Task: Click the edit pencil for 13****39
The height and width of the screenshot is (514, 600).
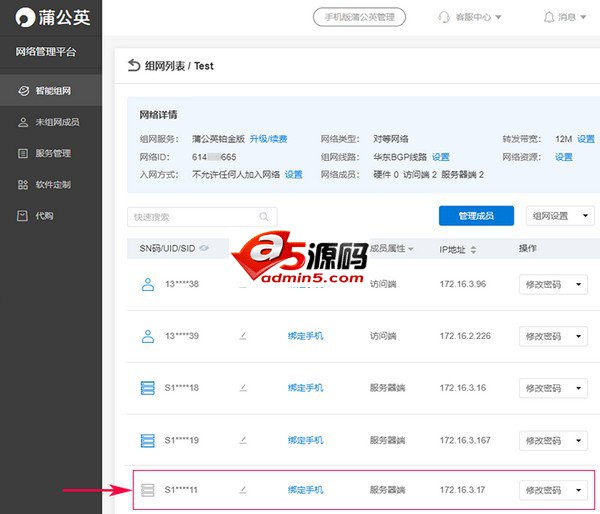Action: click(243, 336)
